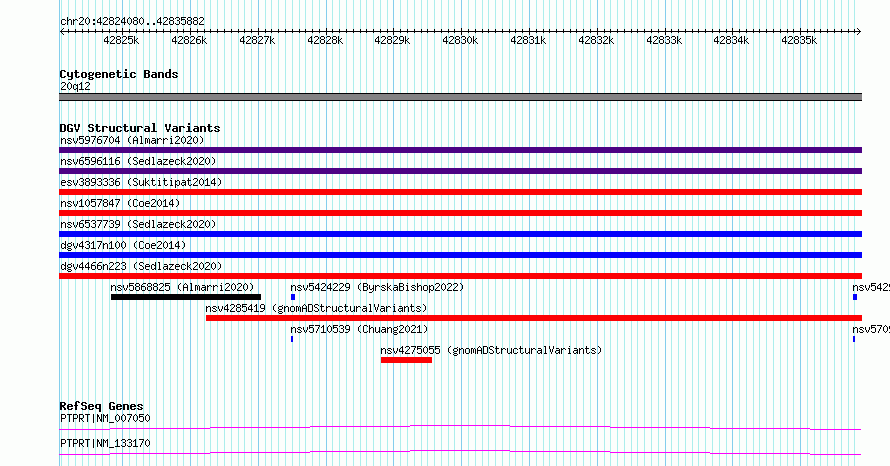Open the nsv6596116 (Sedlazeck2020) label link
The image size is (890, 466).
pyautogui.click(x=138, y=161)
